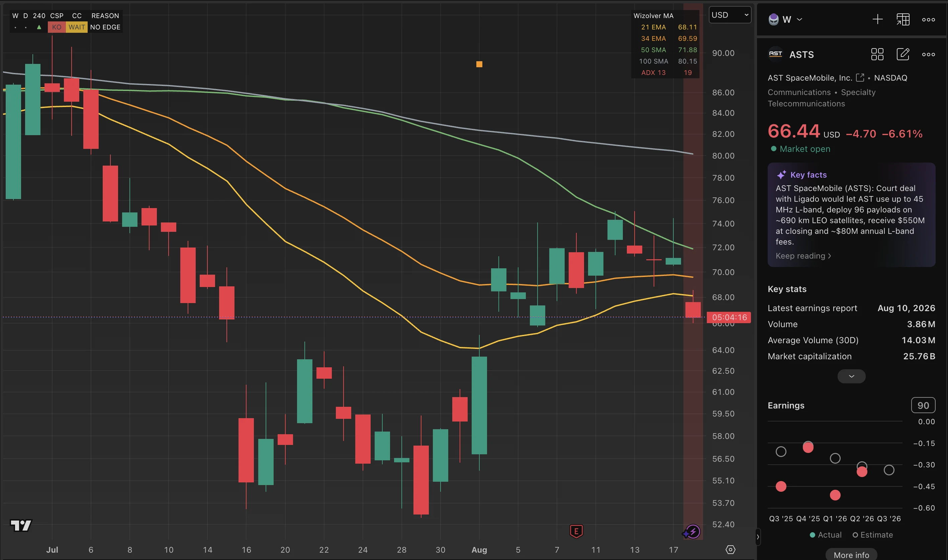Image resolution: width=948 pixels, height=560 pixels.
Task: Click the green triangle under 240
Action: [39, 27]
